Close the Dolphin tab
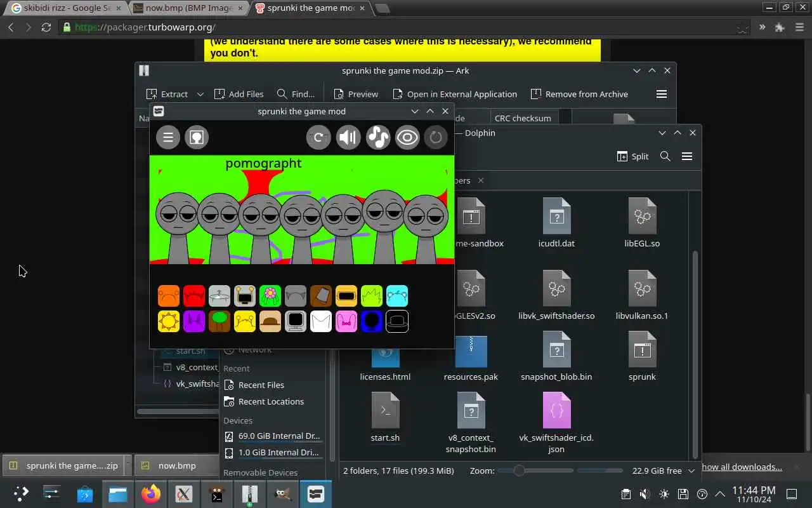Image resolution: width=812 pixels, height=508 pixels. (481, 180)
